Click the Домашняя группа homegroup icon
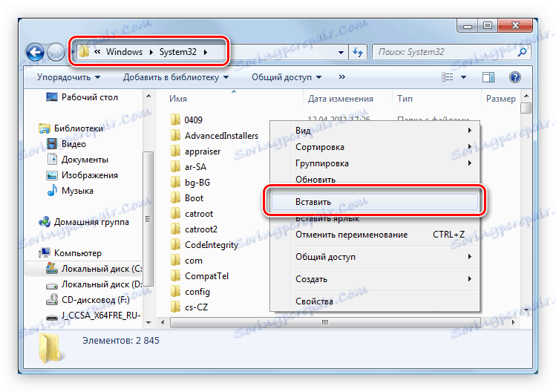 coord(45,222)
